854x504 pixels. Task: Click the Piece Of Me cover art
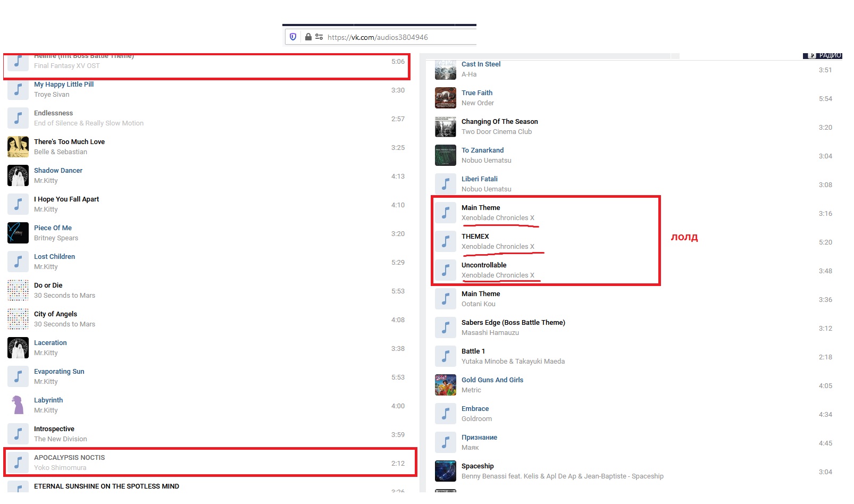18,233
